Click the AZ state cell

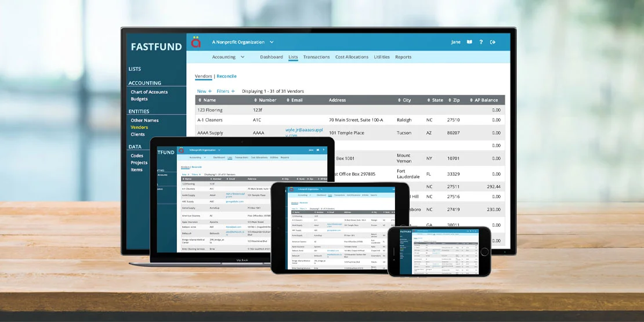tap(429, 133)
